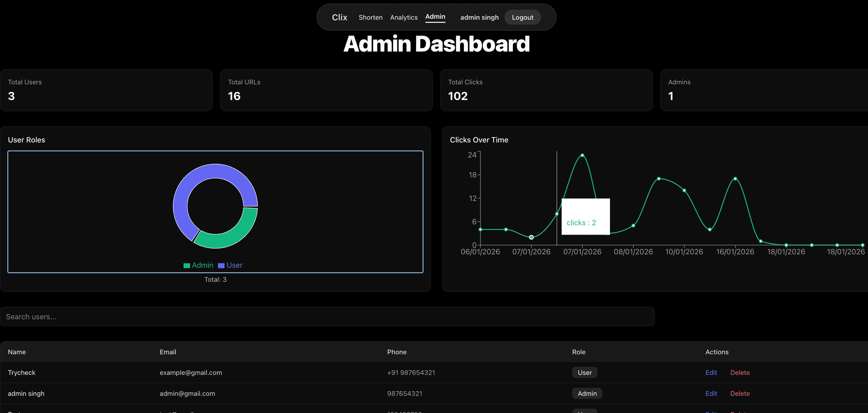Open the Analytics nav item
This screenshot has height=413, width=868.
[404, 17]
